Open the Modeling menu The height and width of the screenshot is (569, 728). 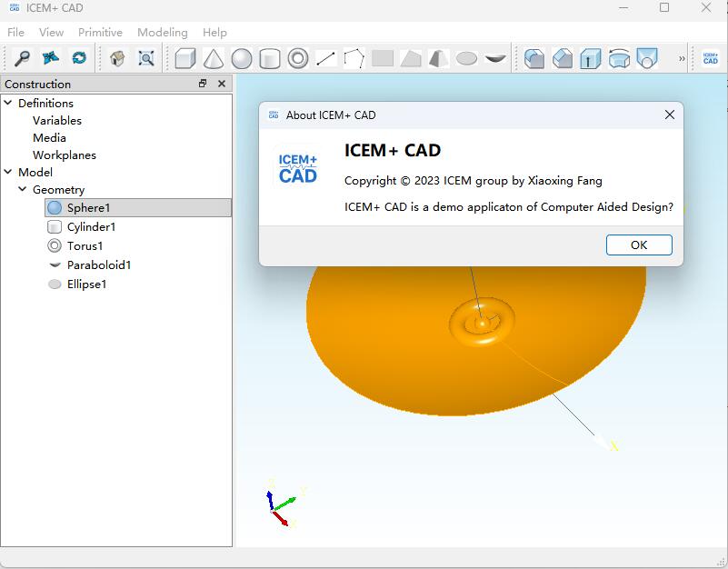click(x=162, y=32)
